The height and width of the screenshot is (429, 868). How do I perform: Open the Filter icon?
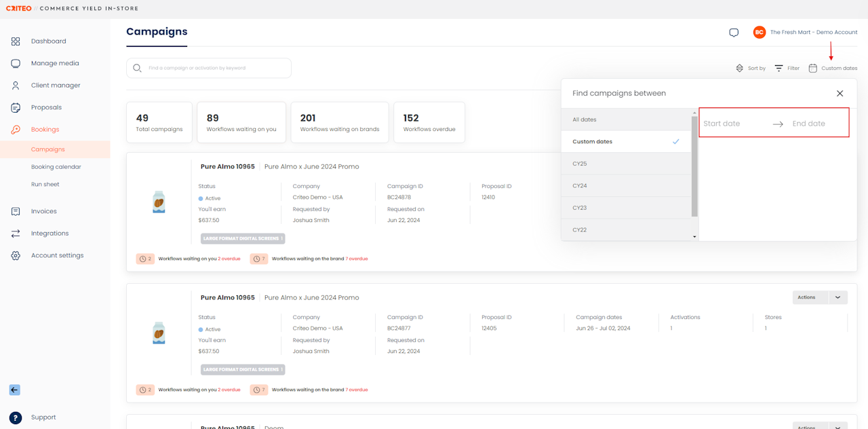coord(779,69)
